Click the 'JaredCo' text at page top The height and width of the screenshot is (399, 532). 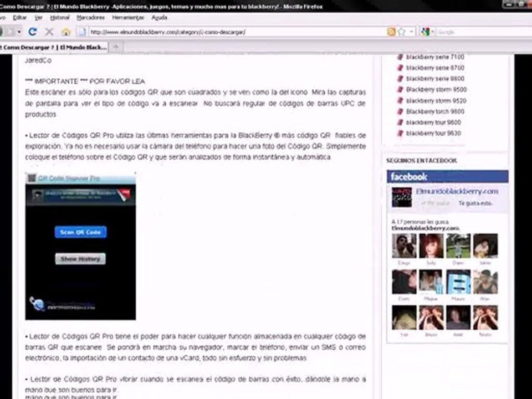pos(38,60)
